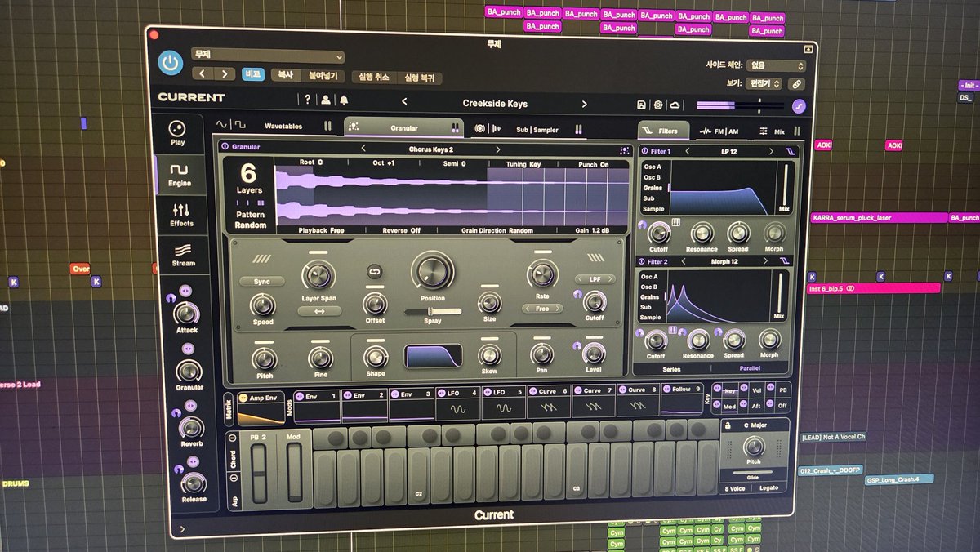Click the blue compare button
Image resolution: width=980 pixels, height=552 pixels.
(254, 74)
